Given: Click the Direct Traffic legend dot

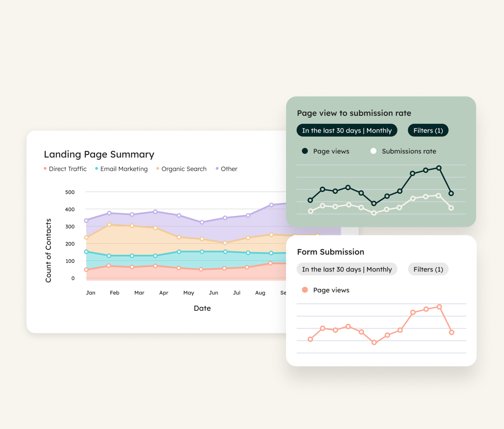Looking at the screenshot, I should point(45,169).
